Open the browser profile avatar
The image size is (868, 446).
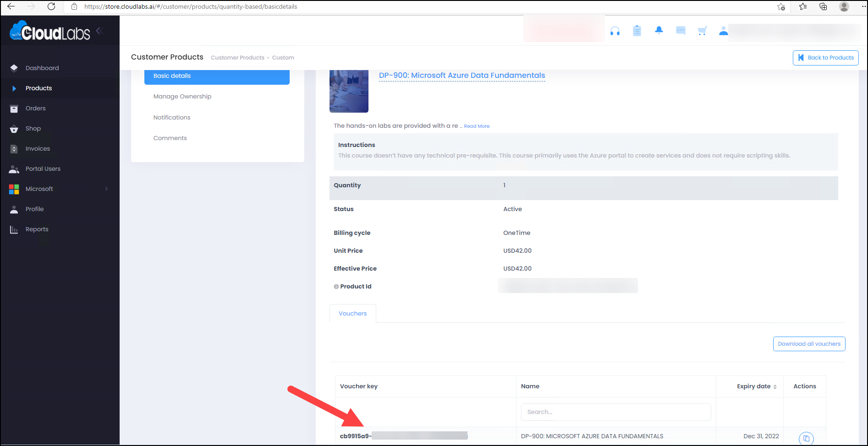844,6
